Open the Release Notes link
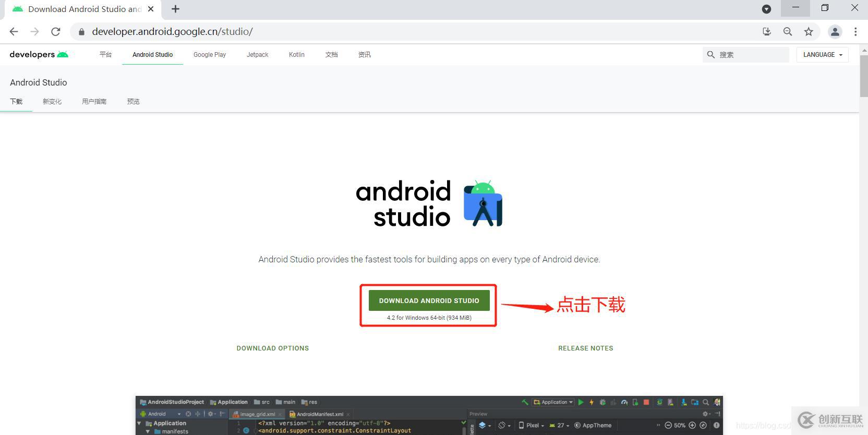The image size is (868, 435). (586, 348)
